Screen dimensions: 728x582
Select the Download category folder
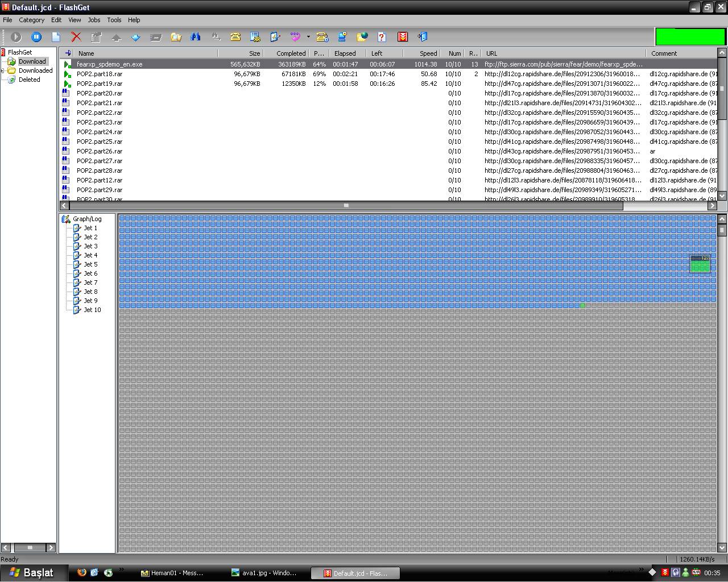point(32,61)
